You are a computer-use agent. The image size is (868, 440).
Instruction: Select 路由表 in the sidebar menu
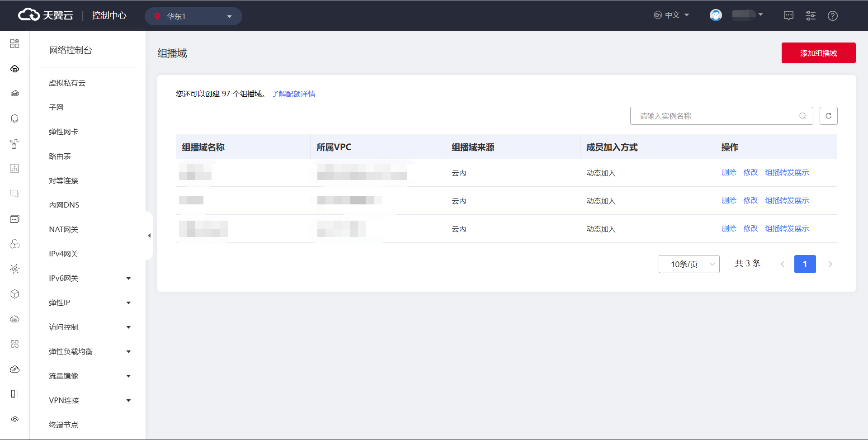click(x=60, y=156)
